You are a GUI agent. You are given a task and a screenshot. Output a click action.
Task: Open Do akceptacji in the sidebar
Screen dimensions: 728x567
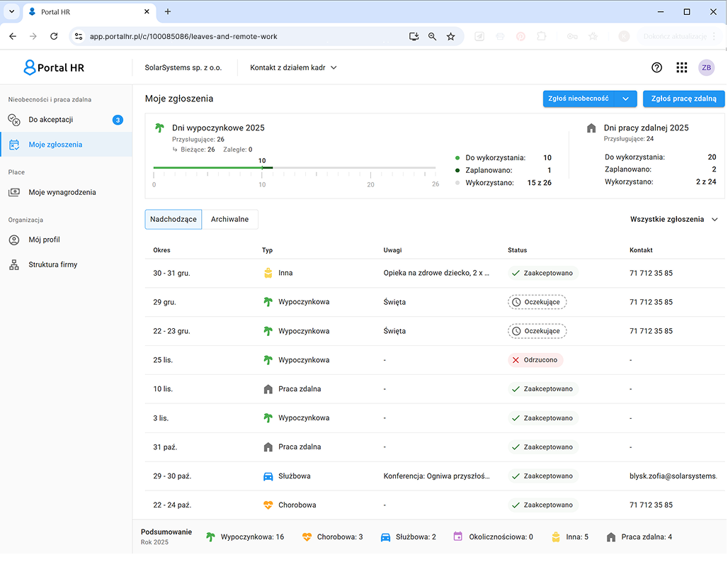(x=51, y=120)
